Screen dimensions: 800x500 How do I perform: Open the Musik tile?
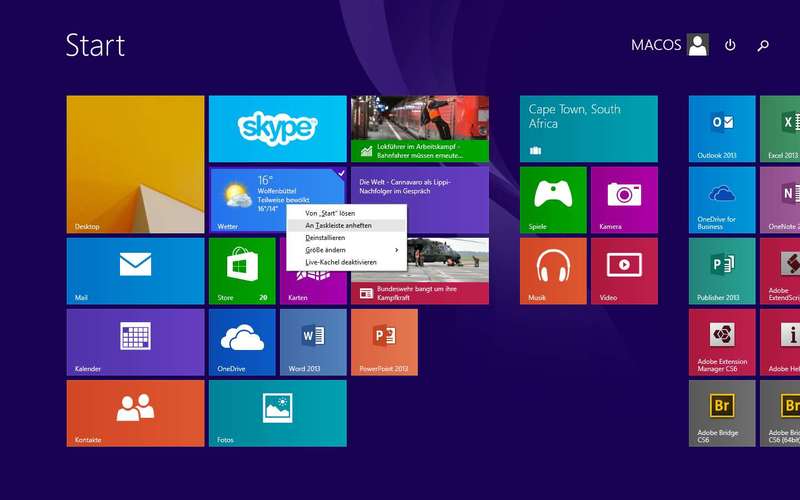(x=553, y=271)
